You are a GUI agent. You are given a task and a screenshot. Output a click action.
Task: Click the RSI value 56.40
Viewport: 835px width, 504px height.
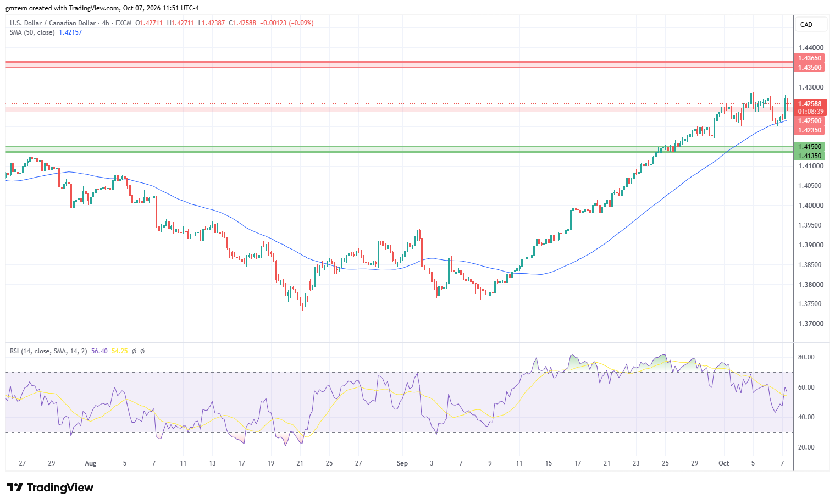click(99, 351)
